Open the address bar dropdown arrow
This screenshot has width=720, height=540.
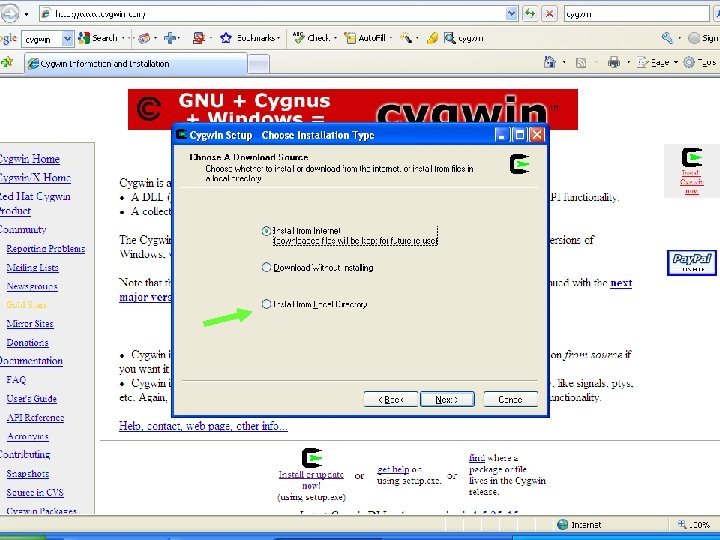tap(512, 14)
